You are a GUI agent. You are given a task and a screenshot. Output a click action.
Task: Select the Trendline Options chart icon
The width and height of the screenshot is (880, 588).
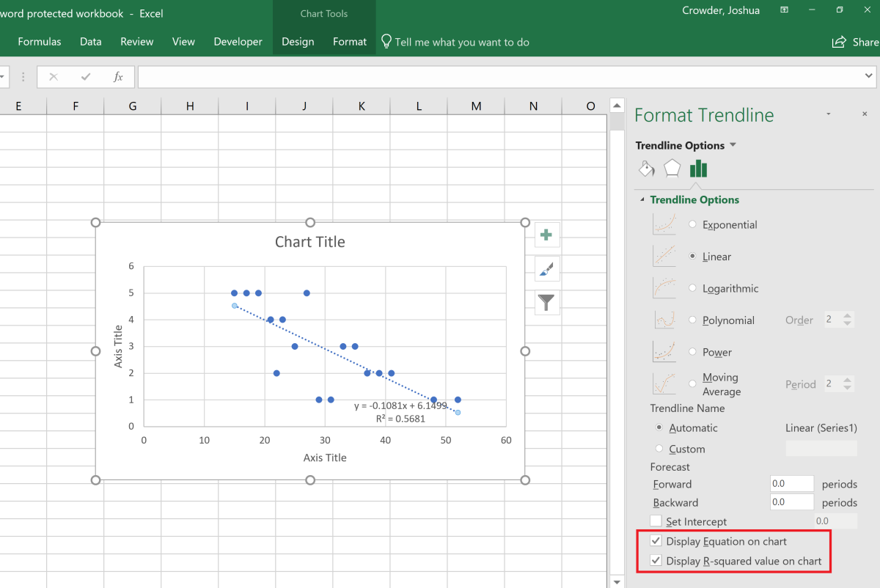click(697, 168)
